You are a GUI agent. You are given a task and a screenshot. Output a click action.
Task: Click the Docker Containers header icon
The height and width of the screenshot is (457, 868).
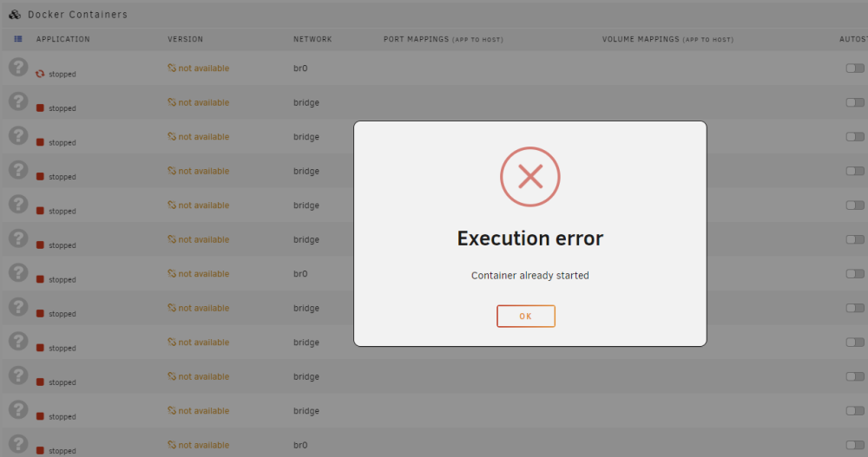(15, 15)
